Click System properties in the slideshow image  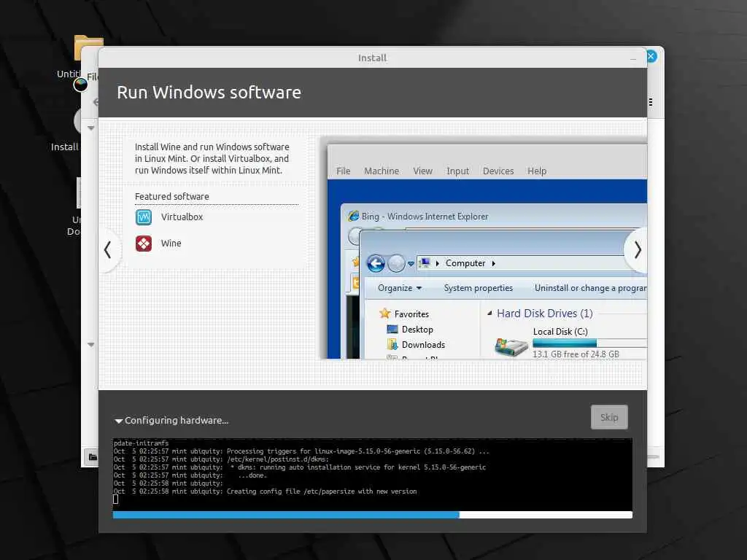(x=478, y=288)
